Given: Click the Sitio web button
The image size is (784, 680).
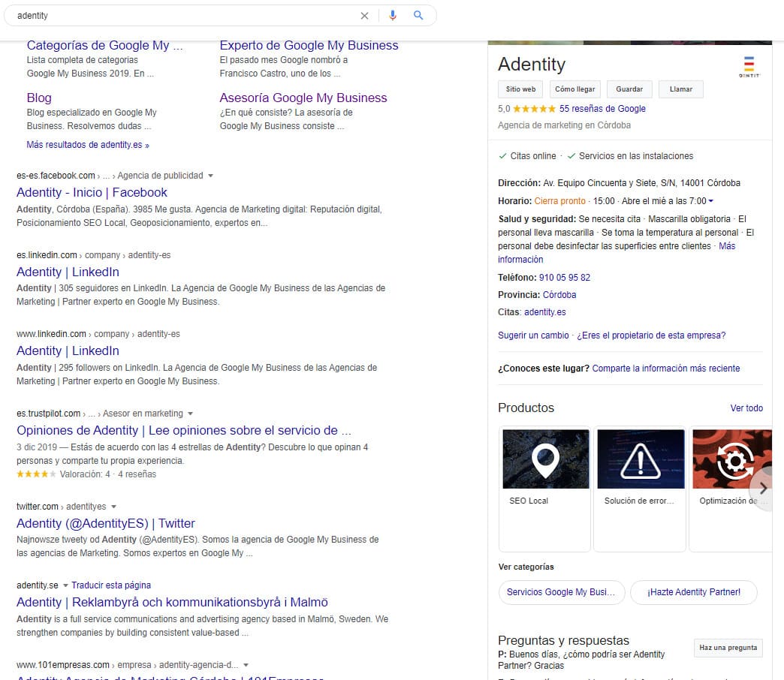Looking at the screenshot, I should [520, 89].
